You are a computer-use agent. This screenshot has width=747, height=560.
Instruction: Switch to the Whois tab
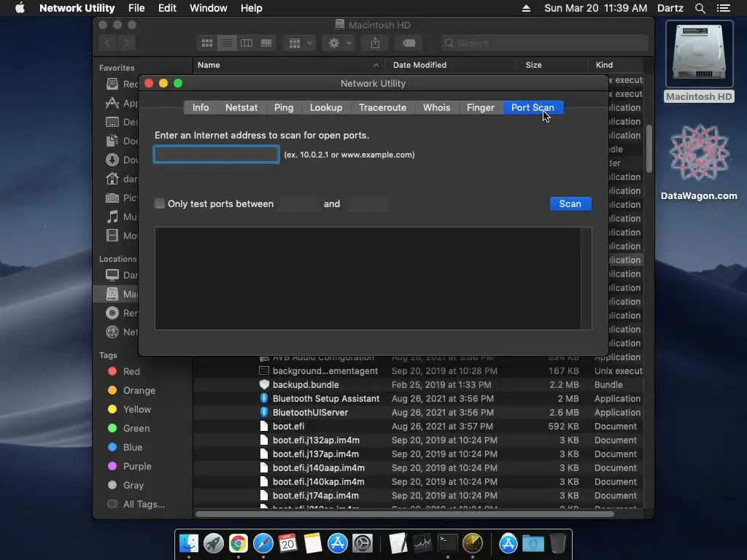[x=436, y=108]
